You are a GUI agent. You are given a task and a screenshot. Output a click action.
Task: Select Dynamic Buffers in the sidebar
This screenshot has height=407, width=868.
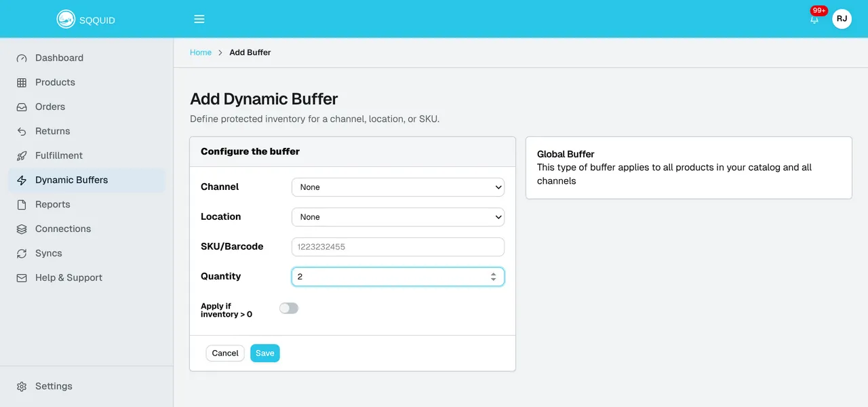point(86,180)
